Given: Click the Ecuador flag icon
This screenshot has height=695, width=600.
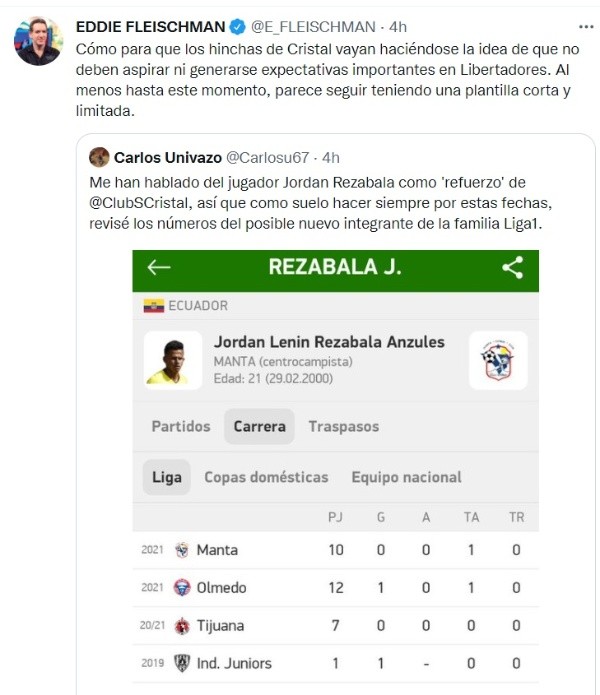Looking at the screenshot, I should click(x=154, y=305).
